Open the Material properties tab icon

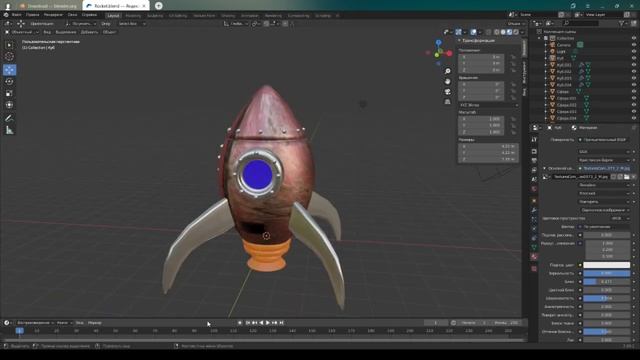click(534, 257)
